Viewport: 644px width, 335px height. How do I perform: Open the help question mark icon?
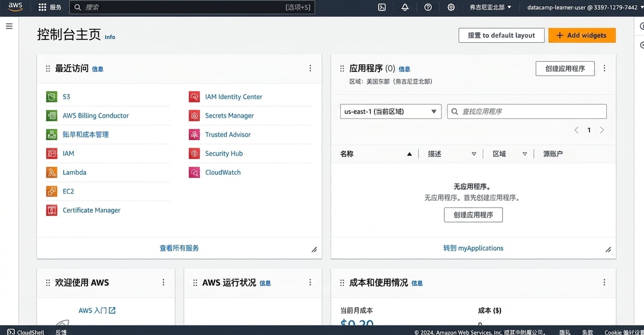(x=428, y=7)
